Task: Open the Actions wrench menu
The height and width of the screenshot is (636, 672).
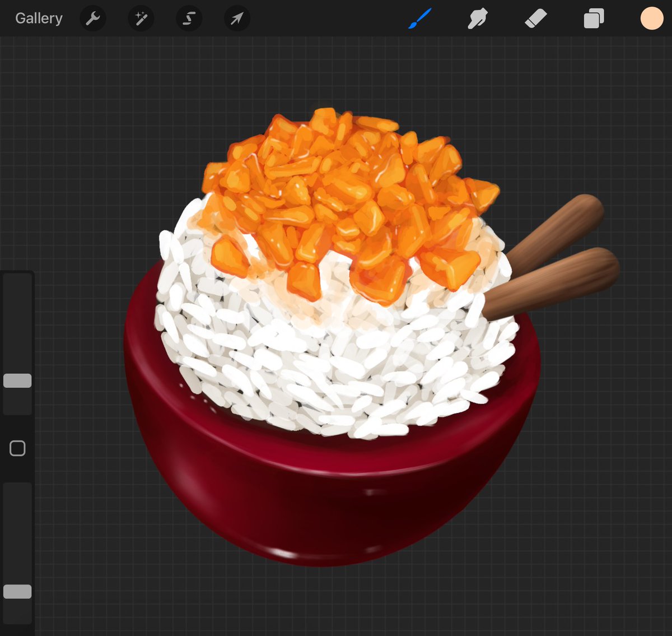Action: pyautogui.click(x=93, y=18)
